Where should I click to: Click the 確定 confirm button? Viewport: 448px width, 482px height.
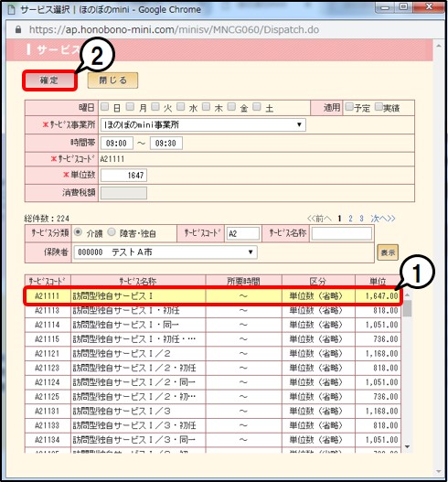pyautogui.click(x=49, y=80)
